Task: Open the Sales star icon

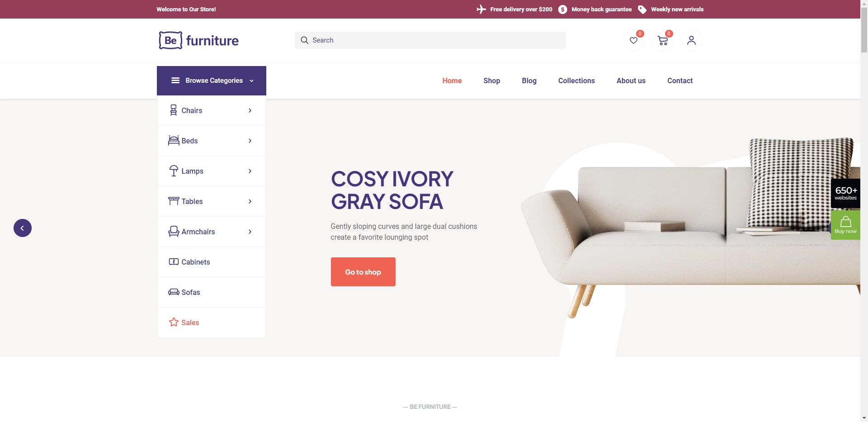Action: 174,322
